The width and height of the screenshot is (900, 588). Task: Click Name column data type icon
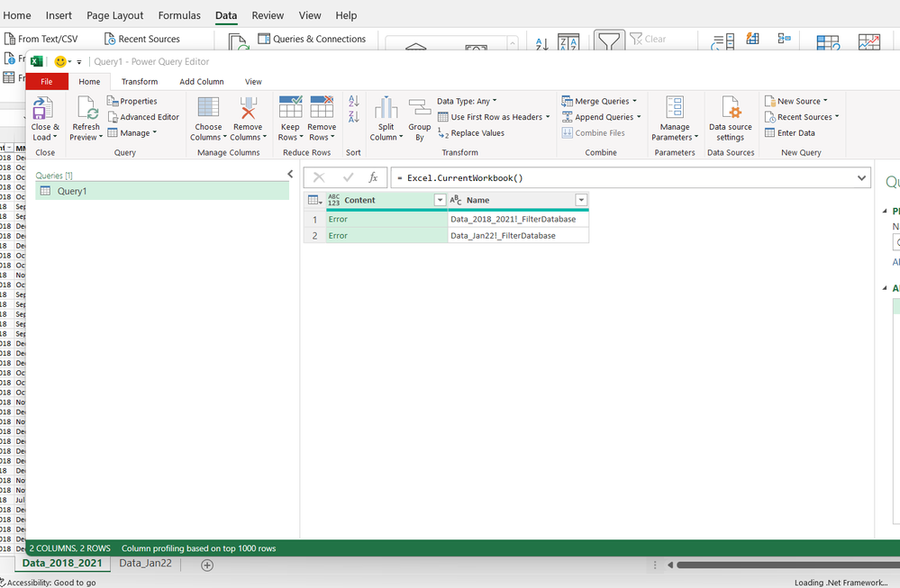pos(456,200)
